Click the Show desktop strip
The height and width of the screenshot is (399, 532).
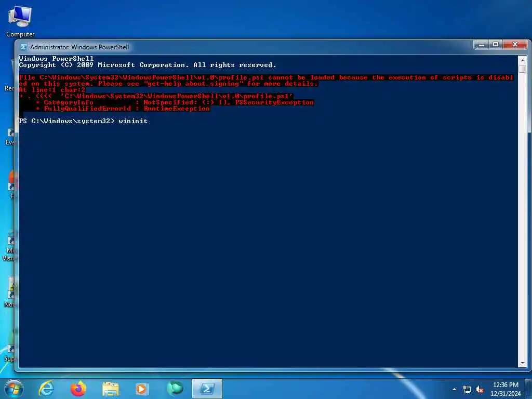528,389
